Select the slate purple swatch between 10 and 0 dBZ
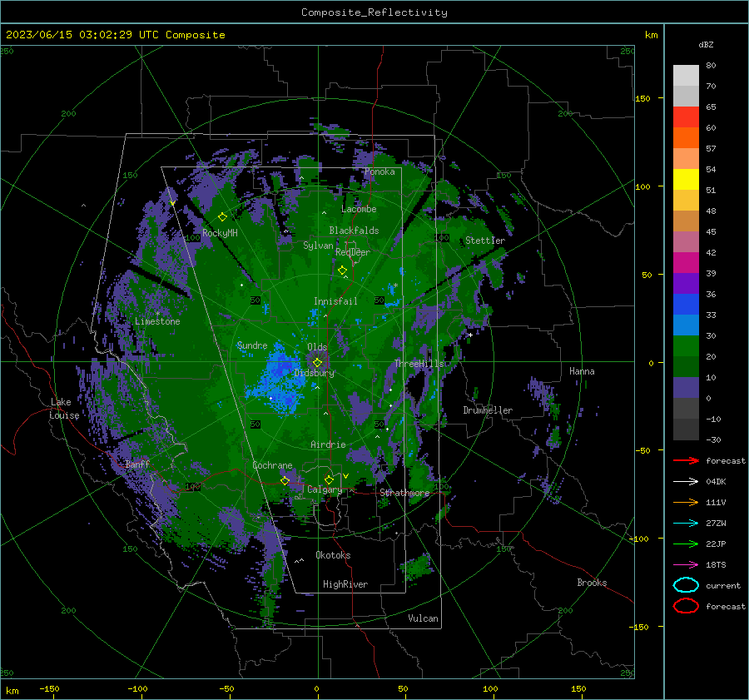The width and height of the screenshot is (749, 700). point(686,388)
